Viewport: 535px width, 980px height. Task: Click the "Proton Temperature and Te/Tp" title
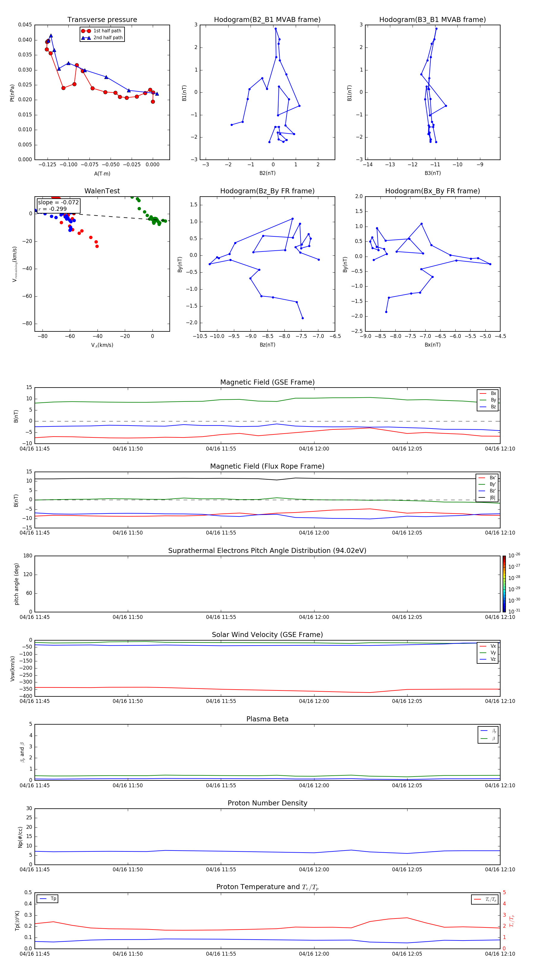pos(267,887)
